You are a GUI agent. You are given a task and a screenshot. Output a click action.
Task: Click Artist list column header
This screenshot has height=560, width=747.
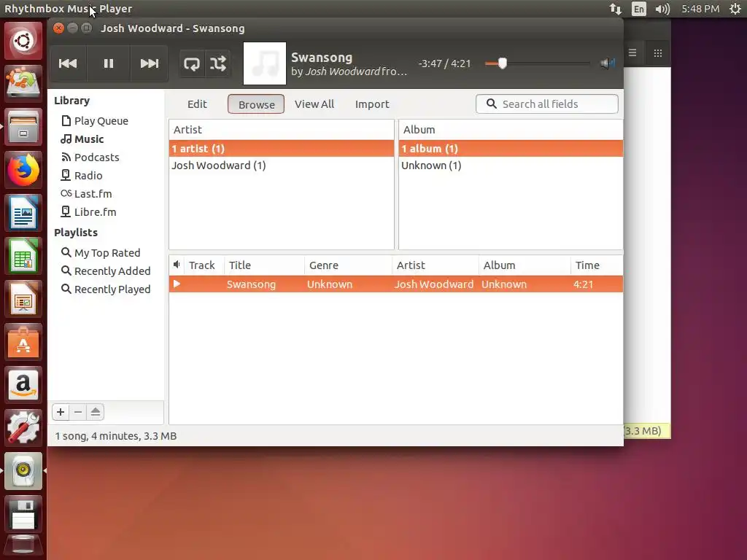(x=282, y=130)
